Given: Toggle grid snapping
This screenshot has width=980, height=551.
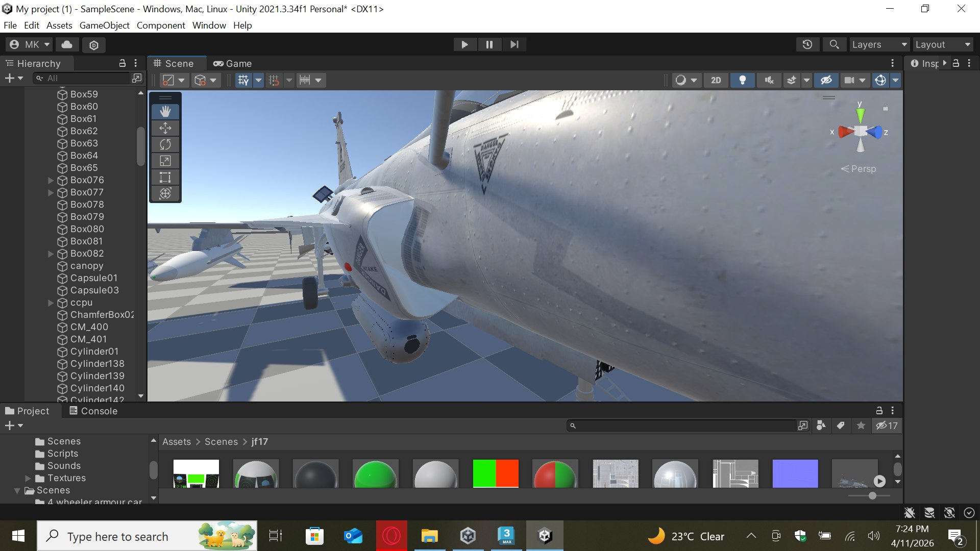Looking at the screenshot, I should [274, 80].
